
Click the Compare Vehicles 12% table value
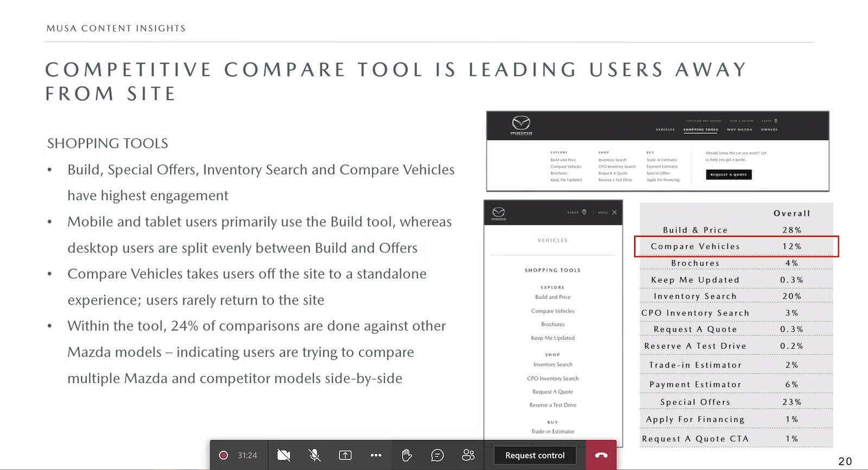(x=792, y=246)
